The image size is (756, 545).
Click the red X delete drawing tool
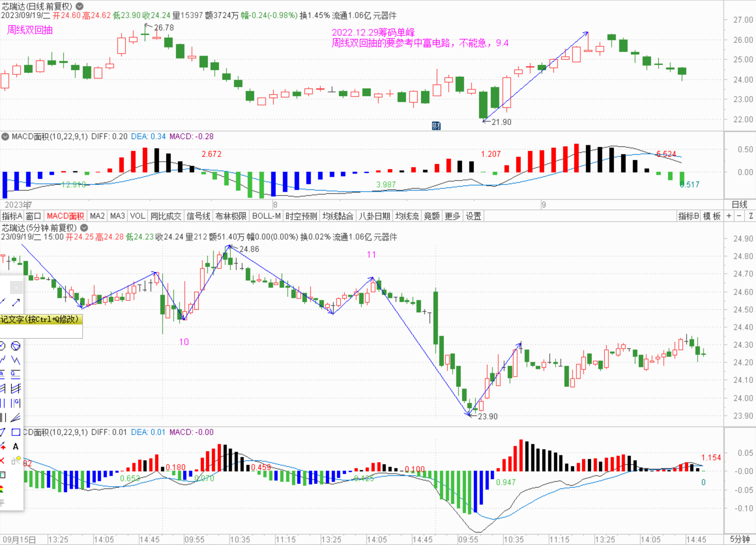pos(2,460)
